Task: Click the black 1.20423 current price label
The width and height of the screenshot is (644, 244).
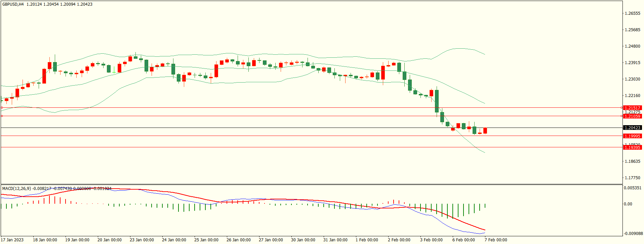Action: click(632, 128)
